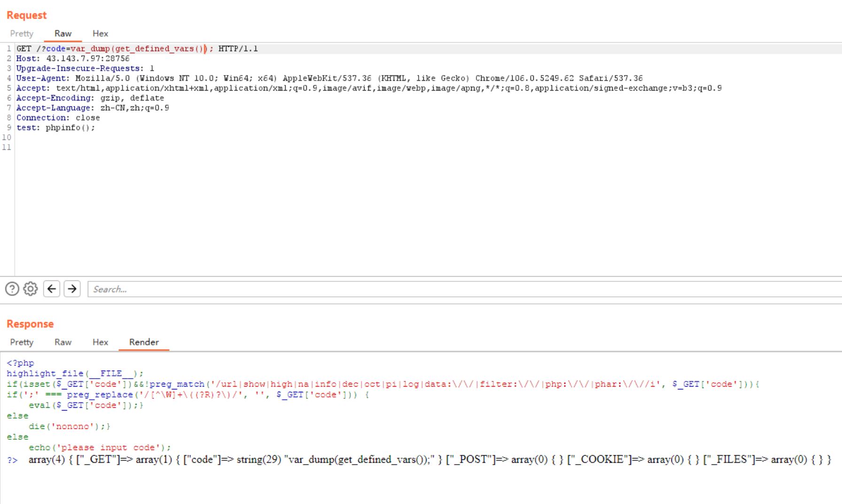
Task: Click line number 11 in request editor
Action: [x=7, y=147]
